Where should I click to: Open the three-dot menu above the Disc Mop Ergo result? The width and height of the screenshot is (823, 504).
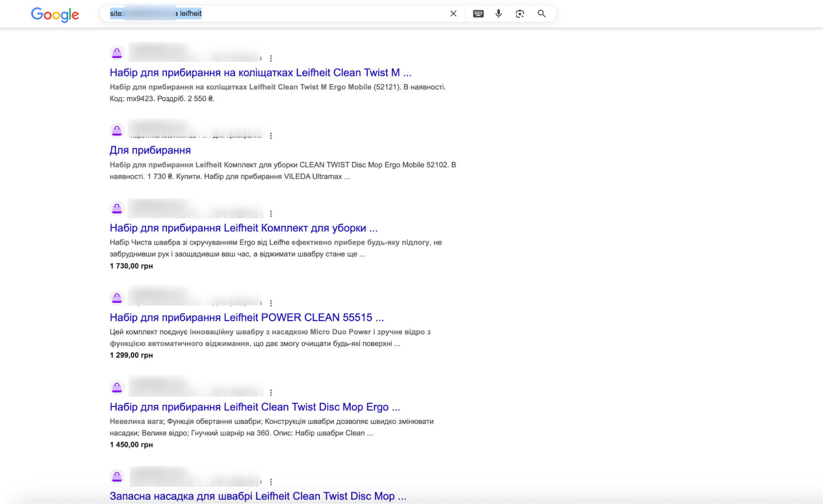(271, 393)
